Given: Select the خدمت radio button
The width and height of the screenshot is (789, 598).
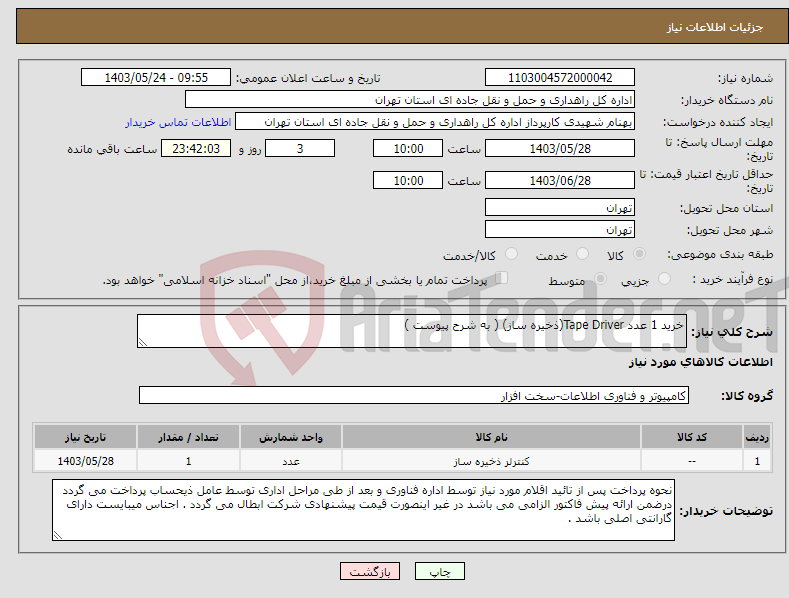Looking at the screenshot, I should (582, 254).
